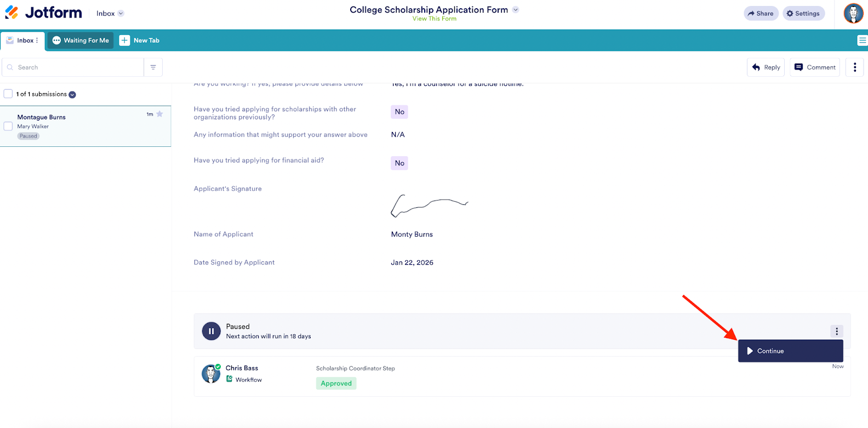Check the select-all submissions checkbox
The height and width of the screenshot is (428, 868).
coord(8,94)
